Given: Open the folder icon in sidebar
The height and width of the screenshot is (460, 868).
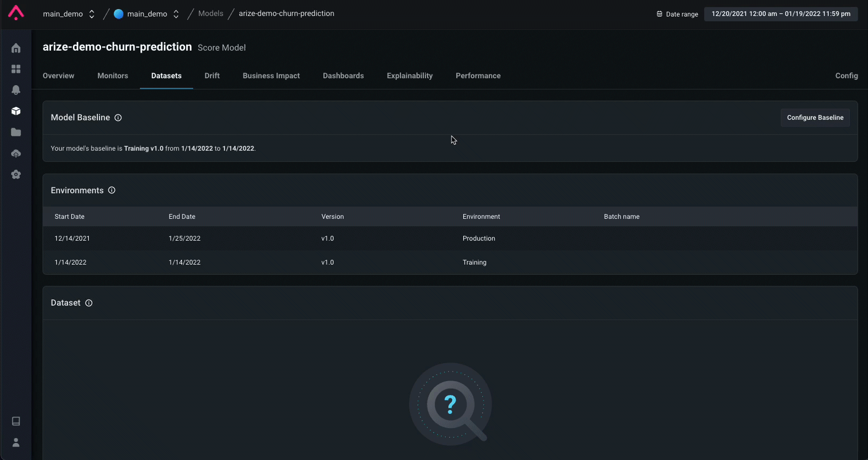Looking at the screenshot, I should [16, 132].
